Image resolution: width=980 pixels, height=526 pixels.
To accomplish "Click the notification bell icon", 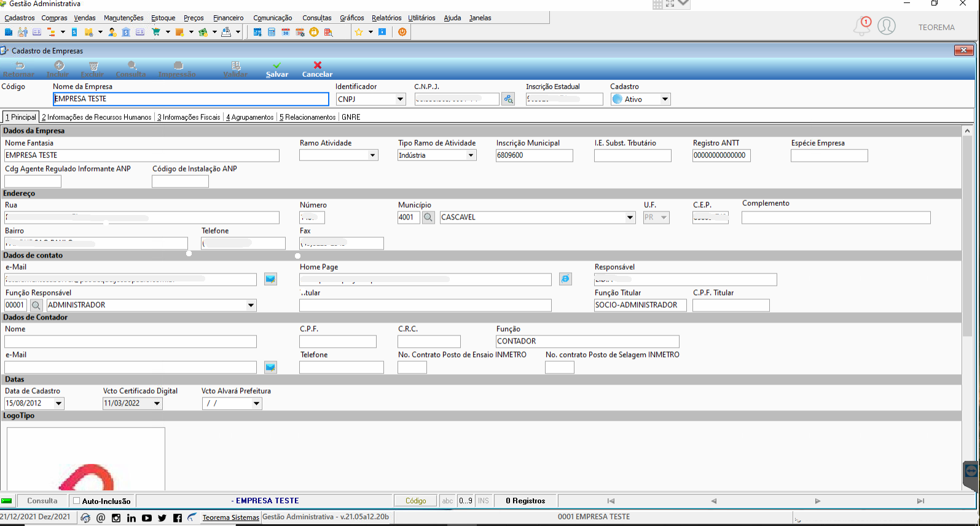I will 862,26.
